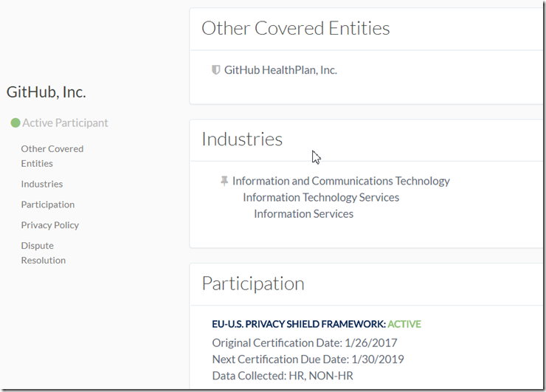Open Participation link in sidebar
This screenshot has height=392, width=546.
pyautogui.click(x=48, y=204)
